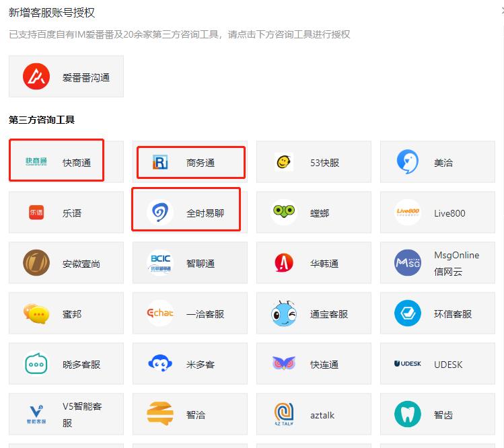Choose the 53快服 smiley face icon

point(284,161)
